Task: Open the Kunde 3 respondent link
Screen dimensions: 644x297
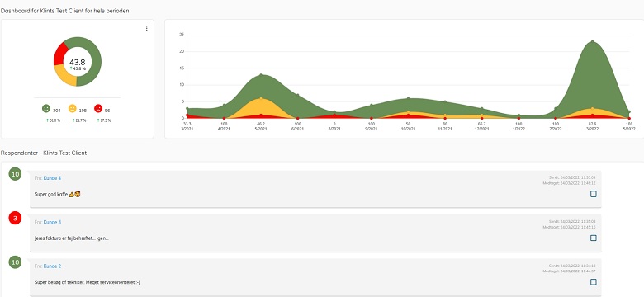Action: point(52,222)
